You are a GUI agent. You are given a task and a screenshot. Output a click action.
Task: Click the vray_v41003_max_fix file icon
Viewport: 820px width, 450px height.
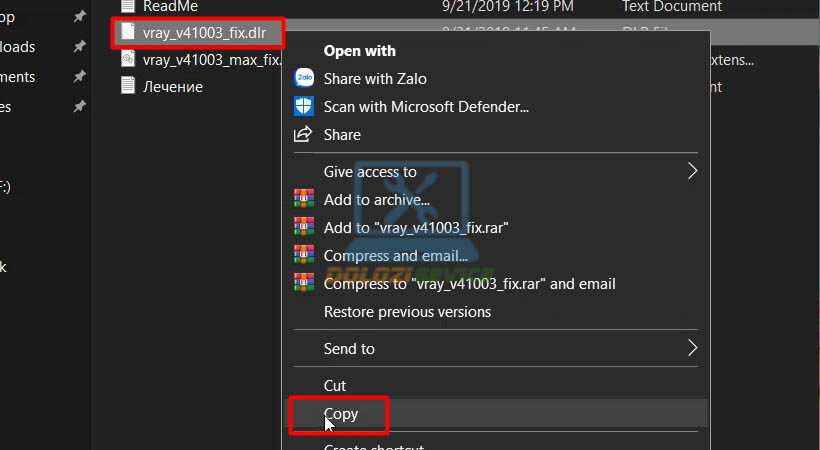[x=128, y=59]
